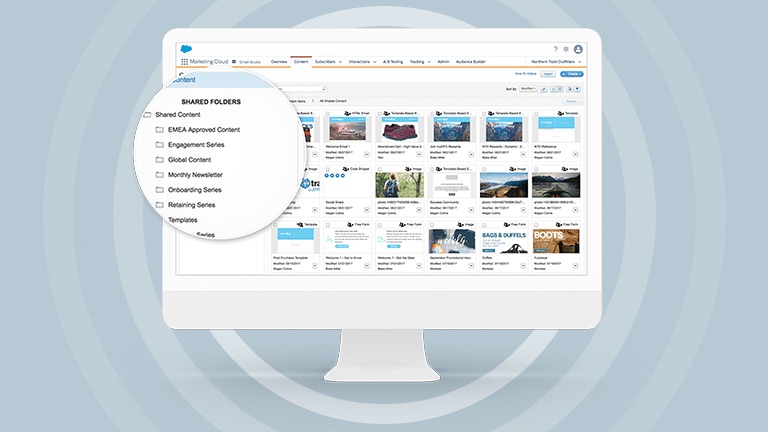Open the settings gear in header

click(x=566, y=49)
